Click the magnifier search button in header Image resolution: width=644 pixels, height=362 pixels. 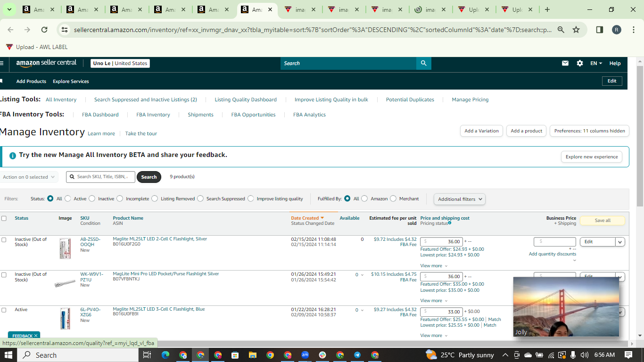[424, 63]
